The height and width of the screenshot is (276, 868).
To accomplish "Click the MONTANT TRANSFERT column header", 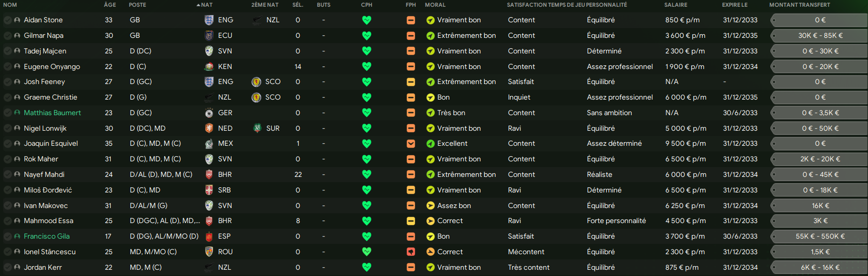I will (799, 5).
